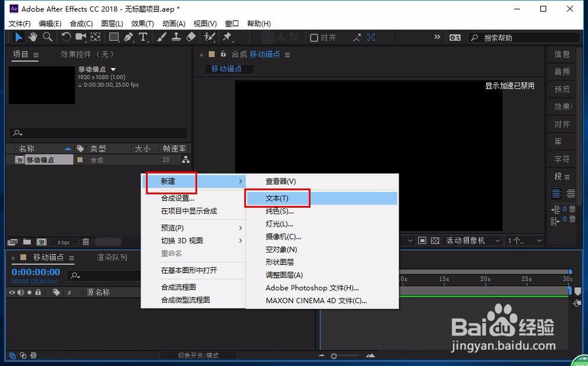Select the Pan Behind anchor point tool
588x366 pixels.
pos(95,37)
